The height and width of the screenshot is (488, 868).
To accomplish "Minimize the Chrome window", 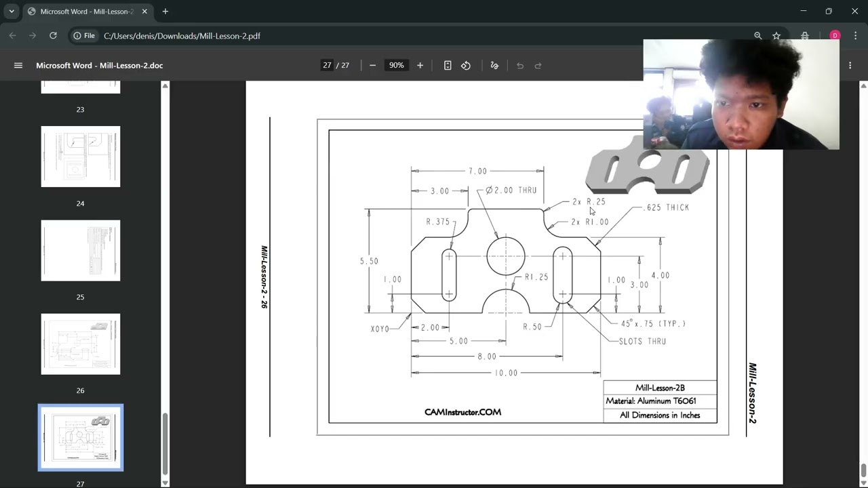I will pos(804,12).
